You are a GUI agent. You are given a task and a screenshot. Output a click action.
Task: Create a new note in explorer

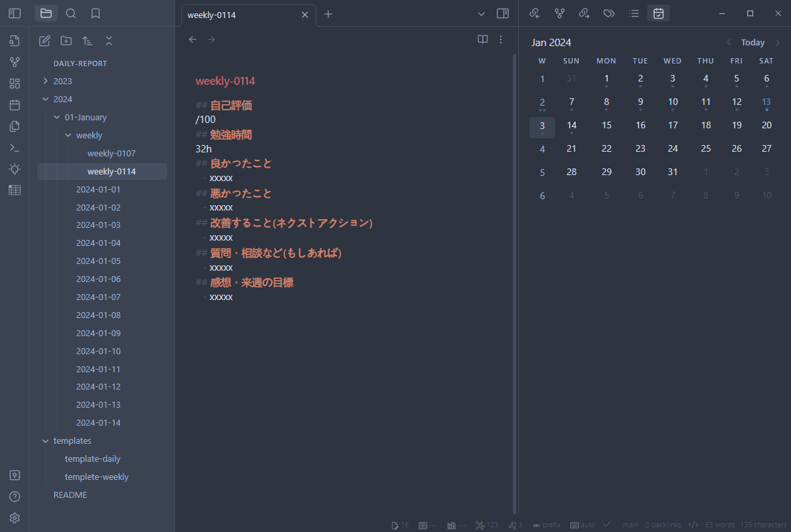pyautogui.click(x=44, y=41)
